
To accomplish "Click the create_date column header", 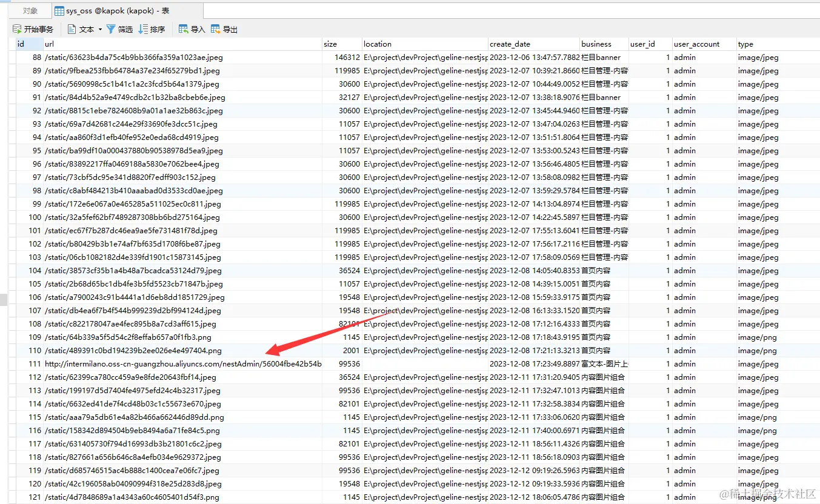I will pos(534,44).
